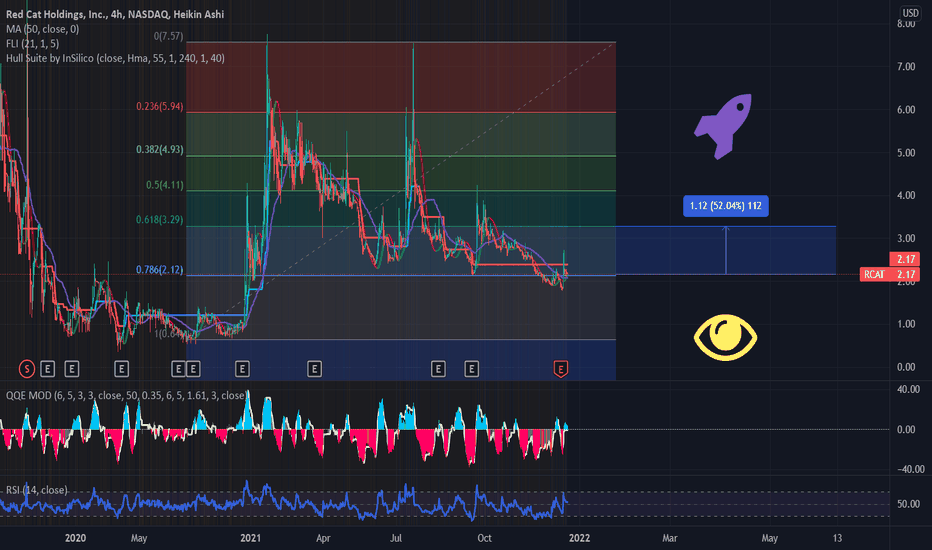The width and height of the screenshot is (932, 550).
Task: Select the 0.786(2.12) Fibonacci level label
Action: (x=159, y=269)
